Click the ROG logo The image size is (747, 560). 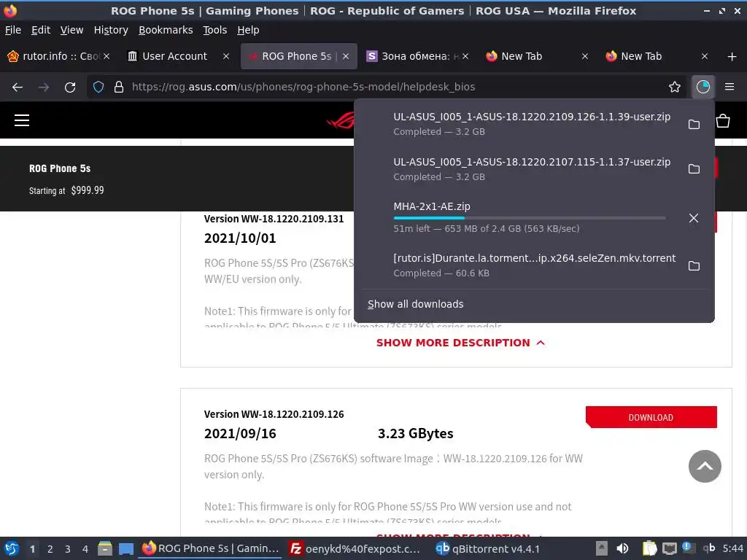[341, 121]
